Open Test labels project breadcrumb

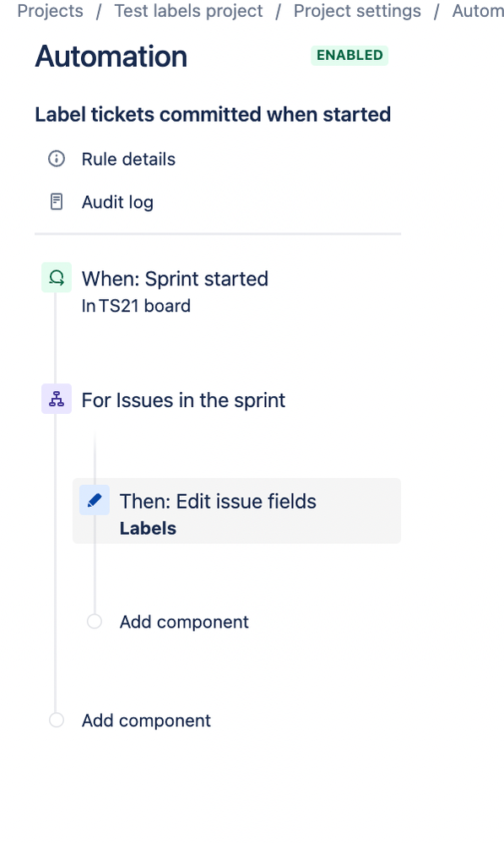188,11
